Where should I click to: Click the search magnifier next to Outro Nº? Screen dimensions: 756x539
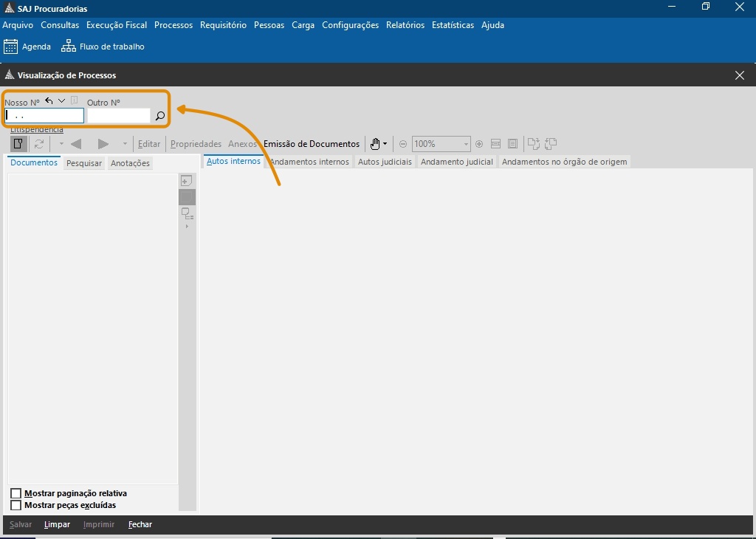[x=159, y=116]
